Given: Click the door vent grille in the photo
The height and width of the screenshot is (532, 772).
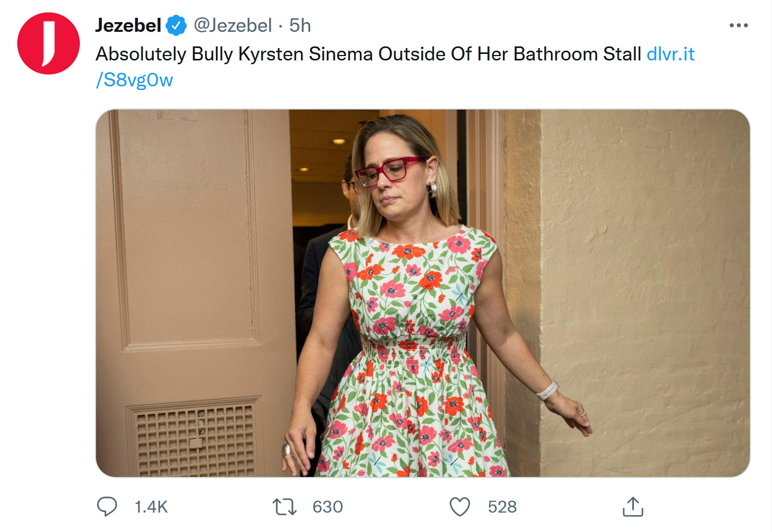Looking at the screenshot, I should click(x=193, y=437).
